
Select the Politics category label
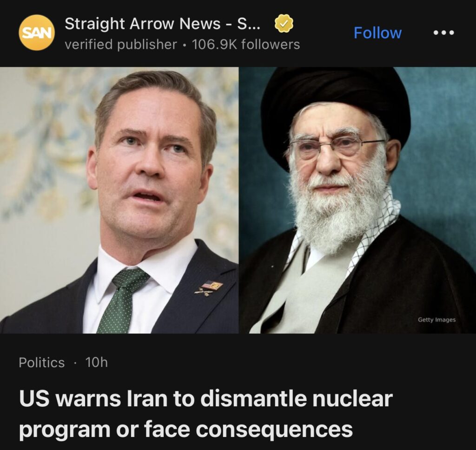(x=41, y=362)
